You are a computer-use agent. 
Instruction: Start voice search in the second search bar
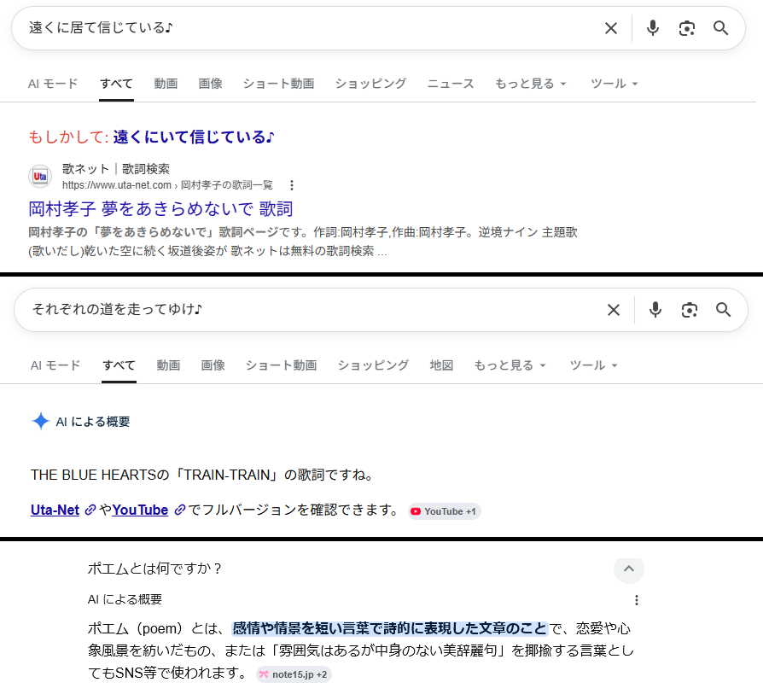(x=655, y=310)
